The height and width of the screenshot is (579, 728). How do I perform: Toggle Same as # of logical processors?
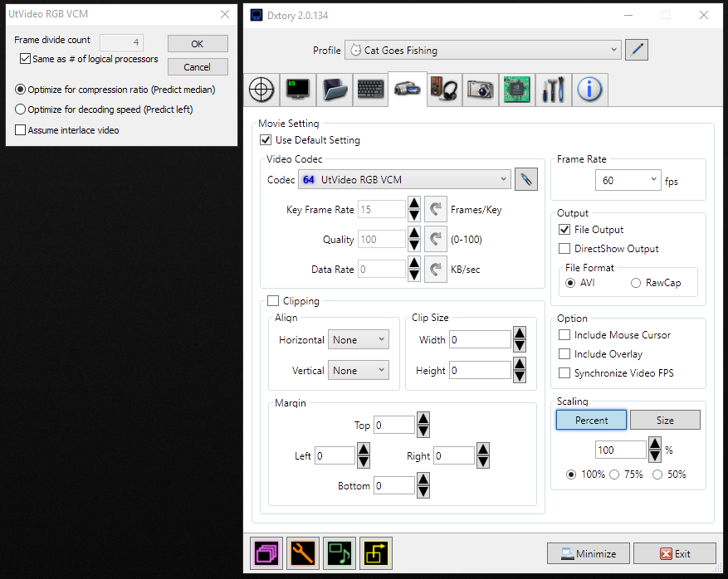tap(25, 59)
